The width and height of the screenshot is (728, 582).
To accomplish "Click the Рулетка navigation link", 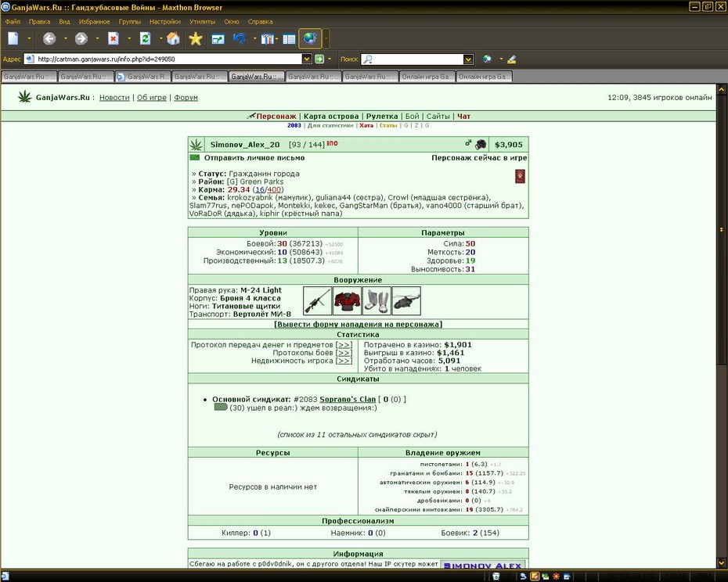I will pos(382,116).
